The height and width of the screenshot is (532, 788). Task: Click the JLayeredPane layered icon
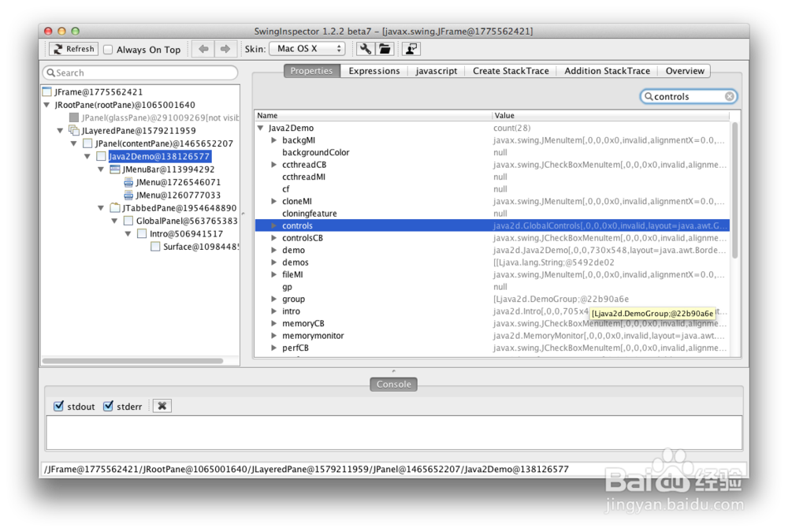pos(74,131)
